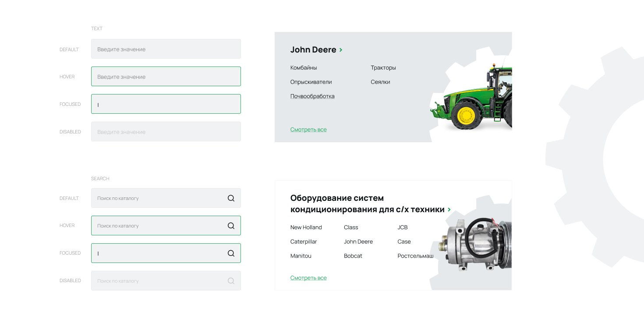Select the Case brand link
644x315 pixels.
[404, 241]
